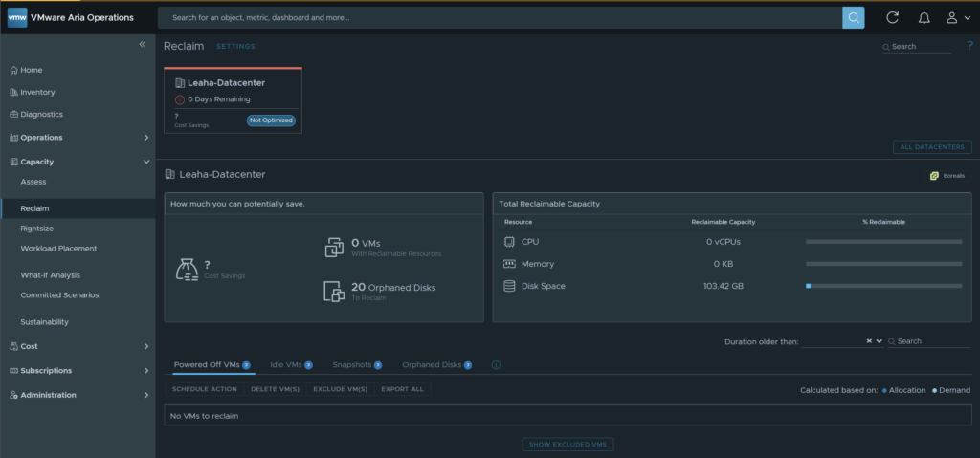This screenshot has width=980, height=458.
Task: Open the Duration older than dropdown
Action: 880,341
